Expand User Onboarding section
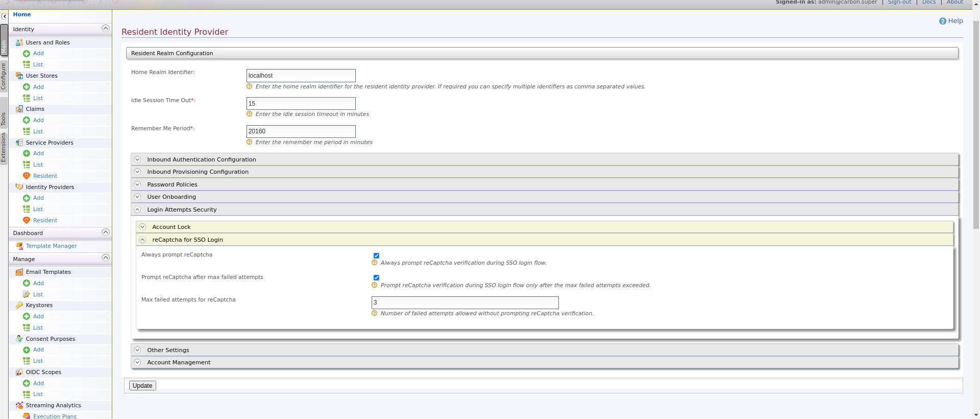 (x=545, y=197)
